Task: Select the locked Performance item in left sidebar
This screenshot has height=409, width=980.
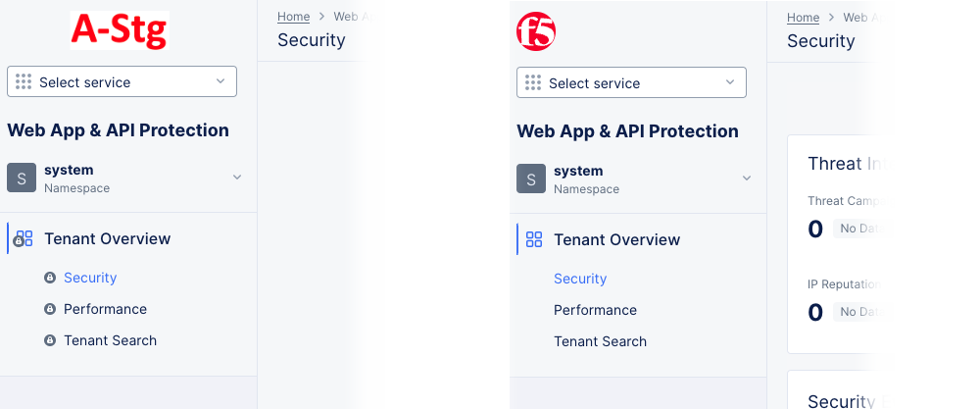Action: pos(105,309)
